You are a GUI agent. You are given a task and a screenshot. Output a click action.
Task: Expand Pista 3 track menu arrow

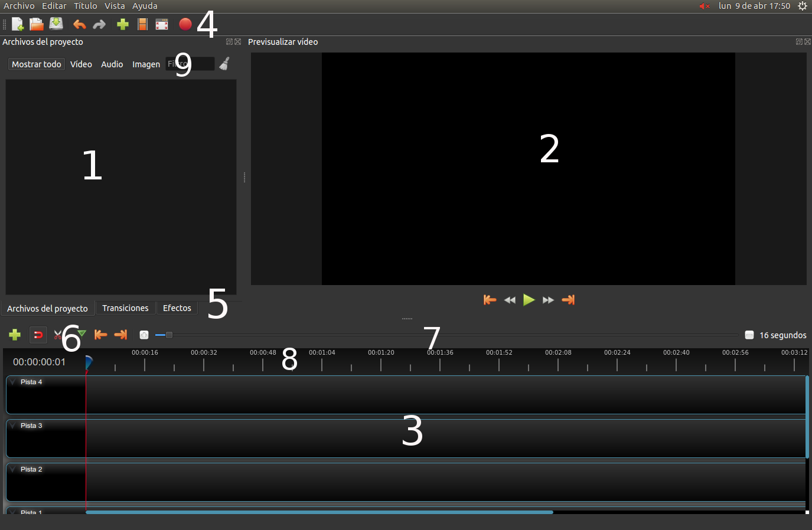(13, 426)
